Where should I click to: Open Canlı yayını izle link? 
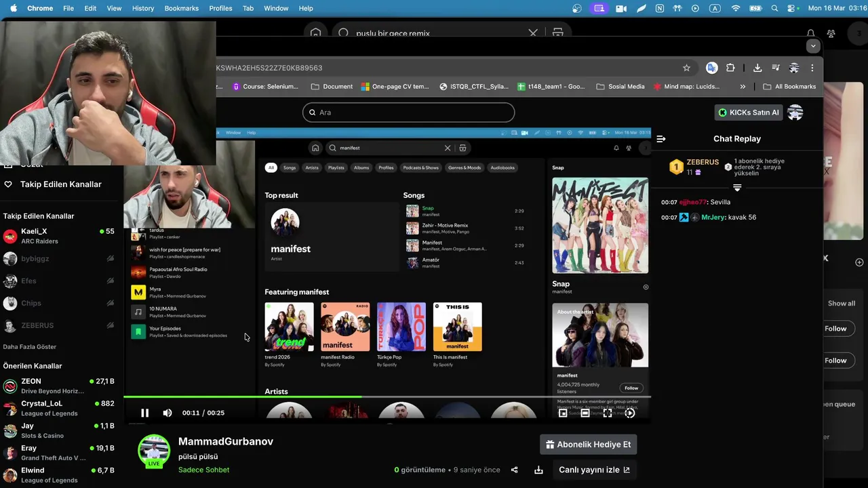pyautogui.click(x=594, y=470)
